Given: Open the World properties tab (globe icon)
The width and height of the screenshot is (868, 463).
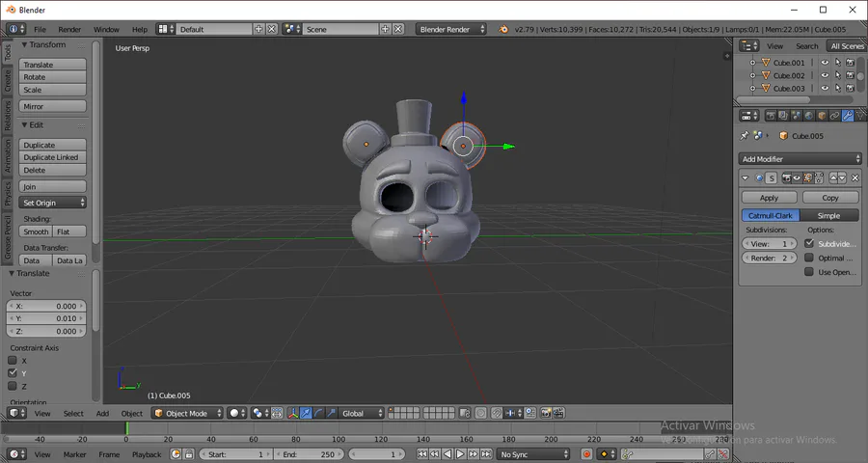Looking at the screenshot, I should coord(809,115).
